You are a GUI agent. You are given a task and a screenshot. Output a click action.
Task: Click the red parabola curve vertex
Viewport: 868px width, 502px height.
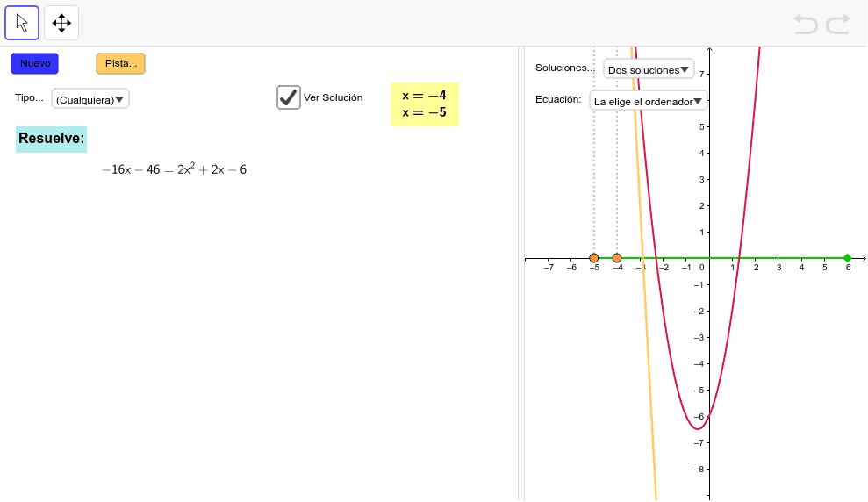coord(698,428)
